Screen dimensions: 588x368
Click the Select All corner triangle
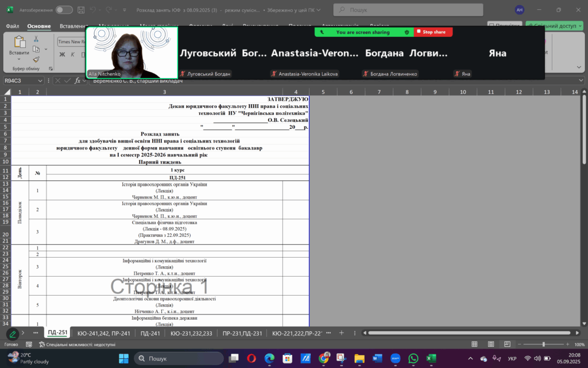(x=7, y=91)
